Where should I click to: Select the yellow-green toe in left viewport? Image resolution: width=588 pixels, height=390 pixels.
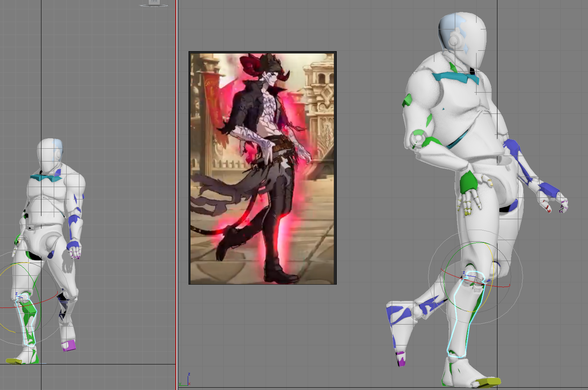tap(14, 361)
